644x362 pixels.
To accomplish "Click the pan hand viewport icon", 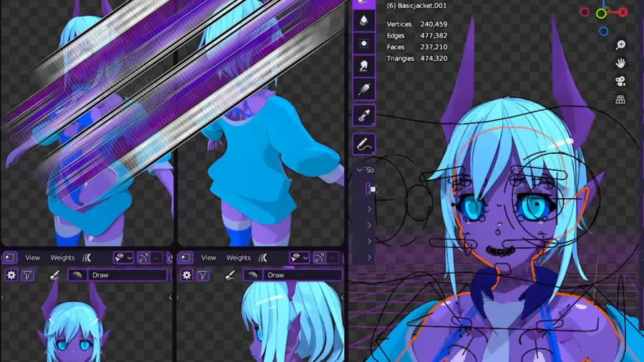I will tap(620, 63).
